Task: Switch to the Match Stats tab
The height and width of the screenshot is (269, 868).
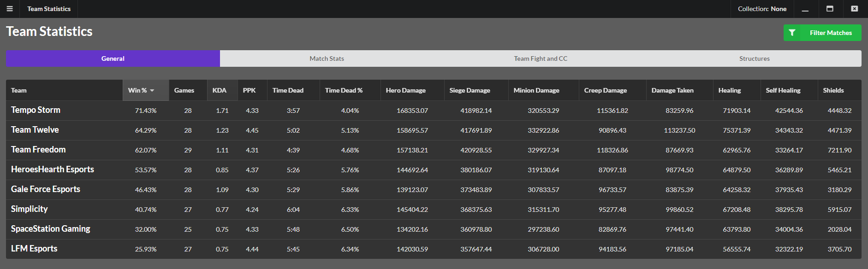Action: click(x=327, y=58)
